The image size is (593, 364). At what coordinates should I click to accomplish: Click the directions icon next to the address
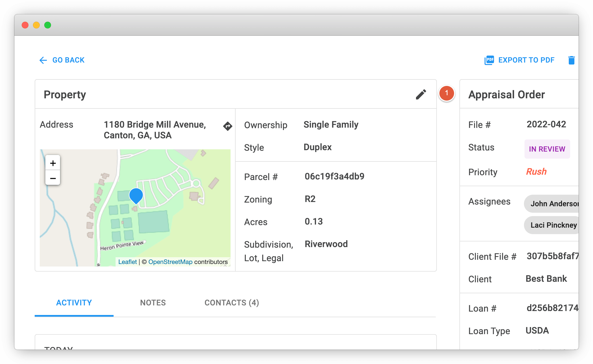point(227,126)
